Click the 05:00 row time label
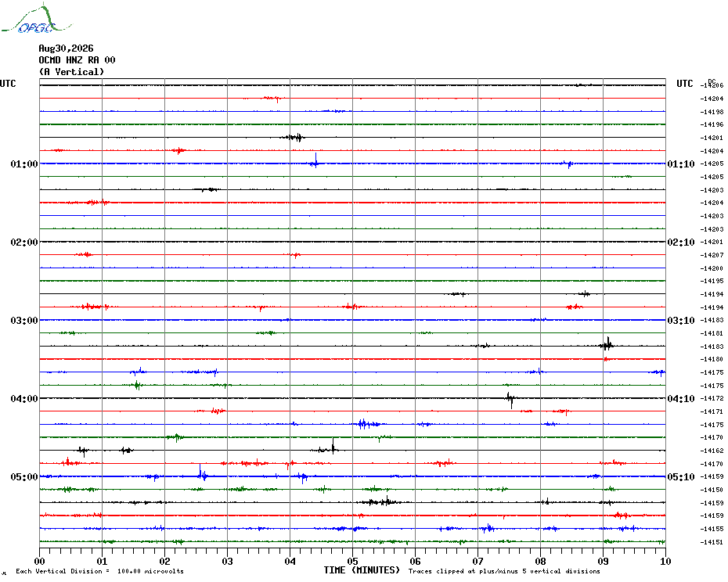The height and width of the screenshot is (582, 728). (24, 477)
